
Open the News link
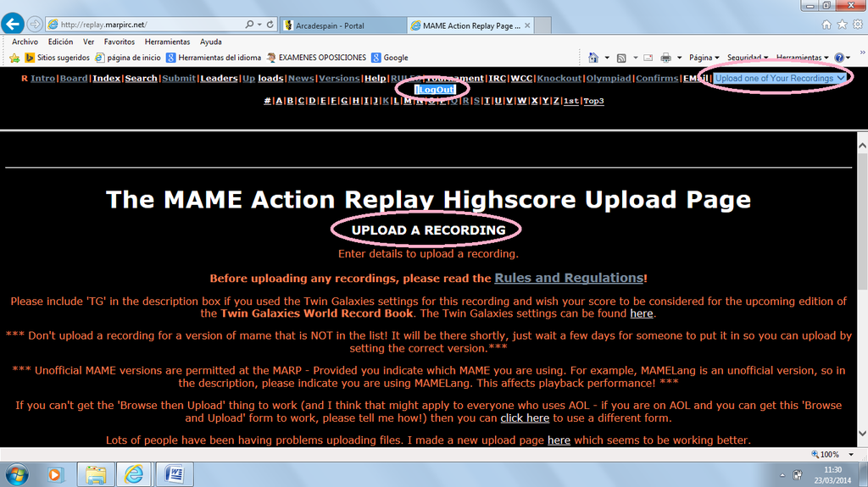301,78
